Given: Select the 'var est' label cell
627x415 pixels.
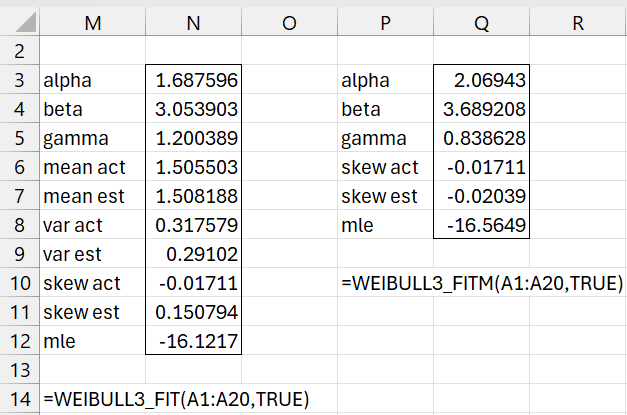Looking at the screenshot, I should coord(92,254).
